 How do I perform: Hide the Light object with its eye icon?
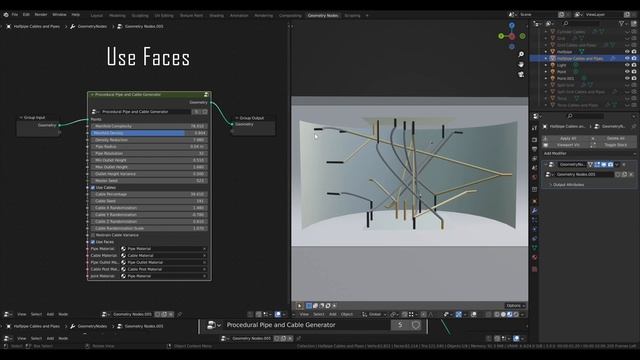point(627,65)
